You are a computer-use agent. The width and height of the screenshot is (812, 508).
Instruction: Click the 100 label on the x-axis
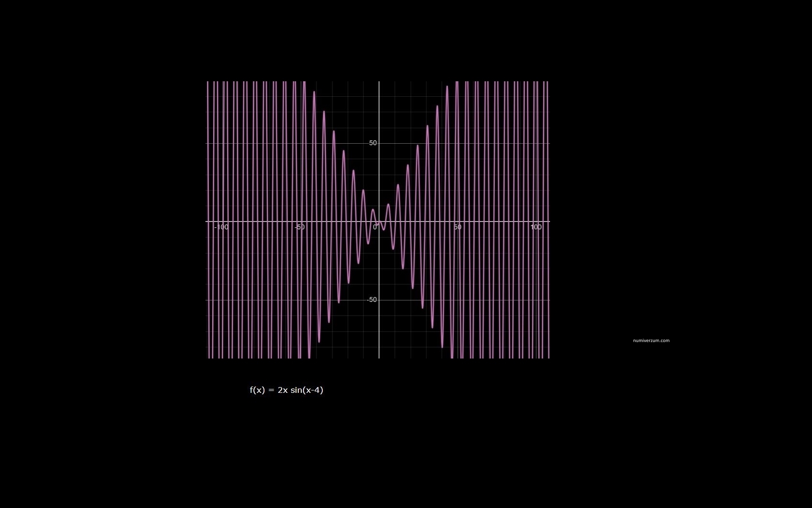point(536,227)
